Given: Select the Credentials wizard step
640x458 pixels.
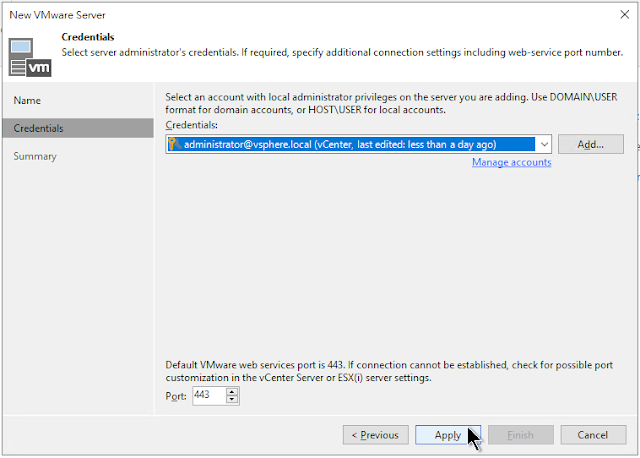Looking at the screenshot, I should pos(38,128).
